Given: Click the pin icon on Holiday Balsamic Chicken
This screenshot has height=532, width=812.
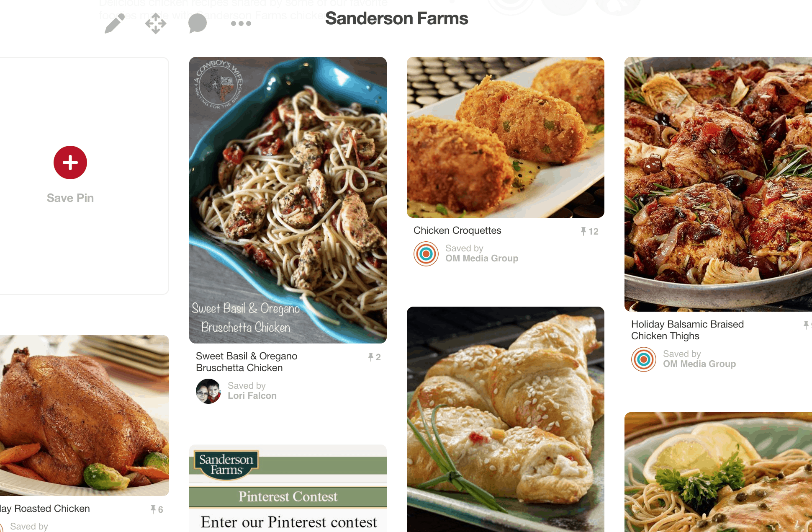Looking at the screenshot, I should (x=805, y=325).
